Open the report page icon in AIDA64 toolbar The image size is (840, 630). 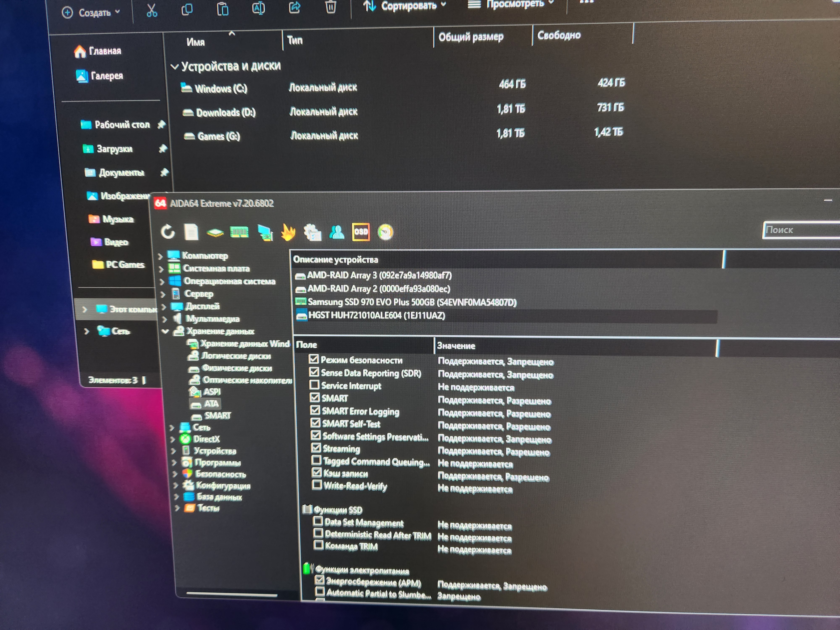point(191,232)
